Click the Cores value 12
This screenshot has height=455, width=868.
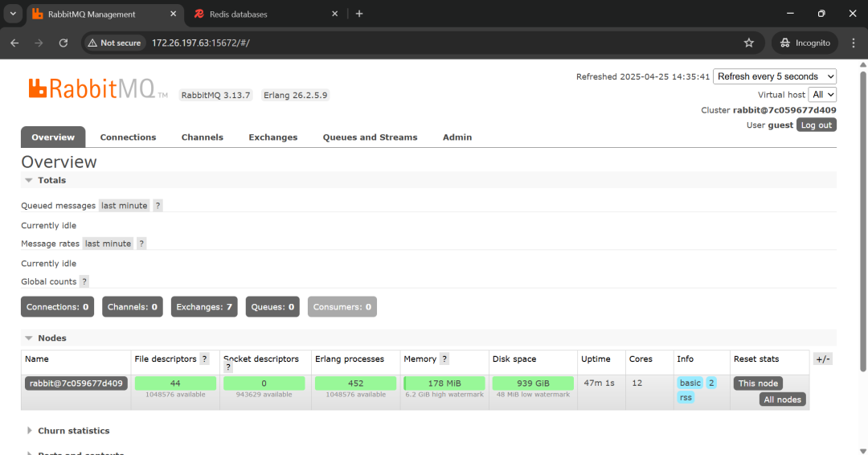click(x=637, y=383)
